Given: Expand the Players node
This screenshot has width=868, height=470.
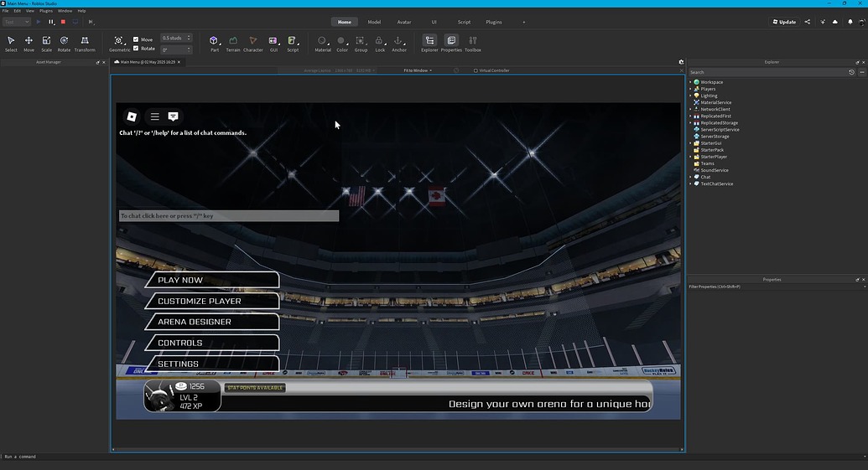Looking at the screenshot, I should point(690,89).
